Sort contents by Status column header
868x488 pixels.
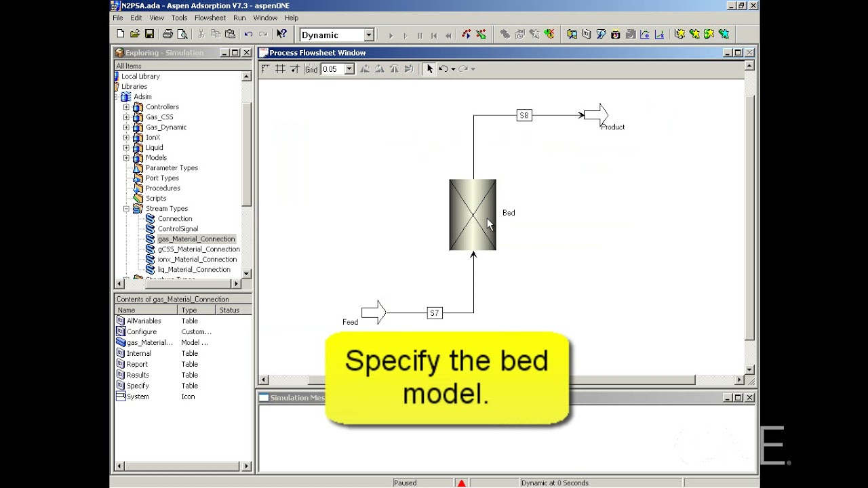[233, 310]
